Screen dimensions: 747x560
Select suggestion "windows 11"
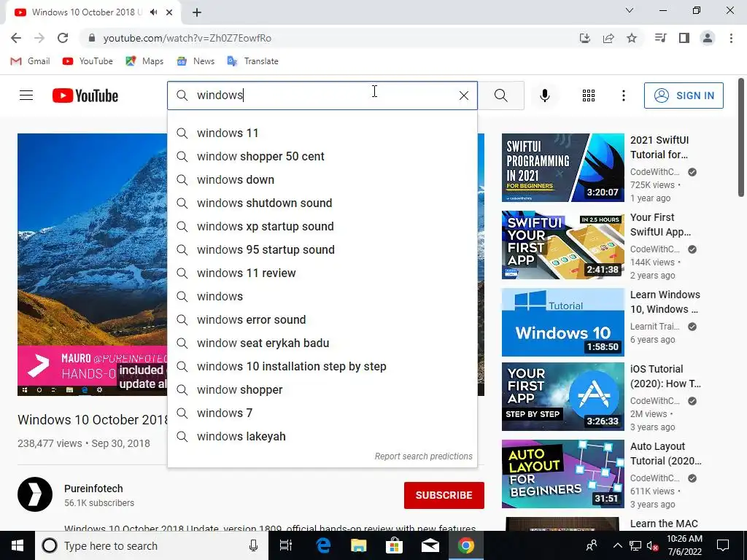[x=322, y=133]
